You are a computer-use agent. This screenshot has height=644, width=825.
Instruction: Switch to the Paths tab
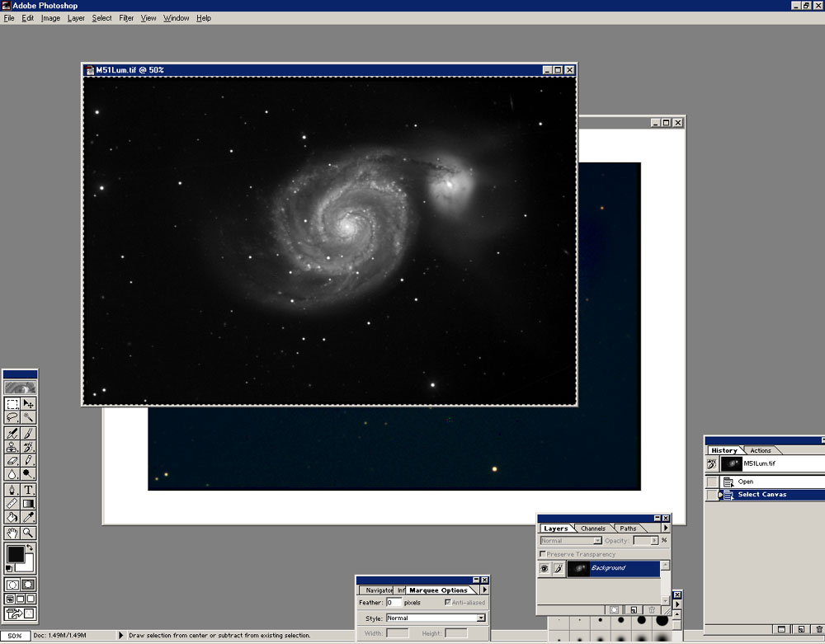628,529
